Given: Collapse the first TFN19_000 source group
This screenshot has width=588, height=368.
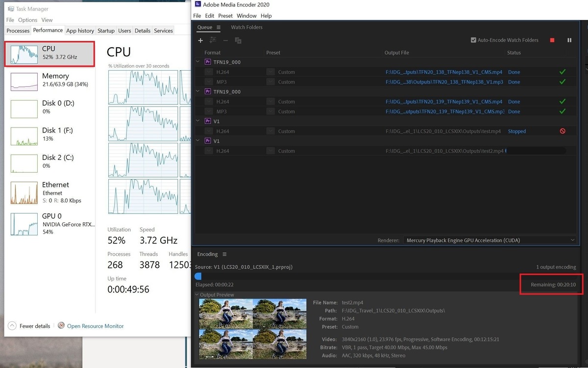Looking at the screenshot, I should click(198, 62).
